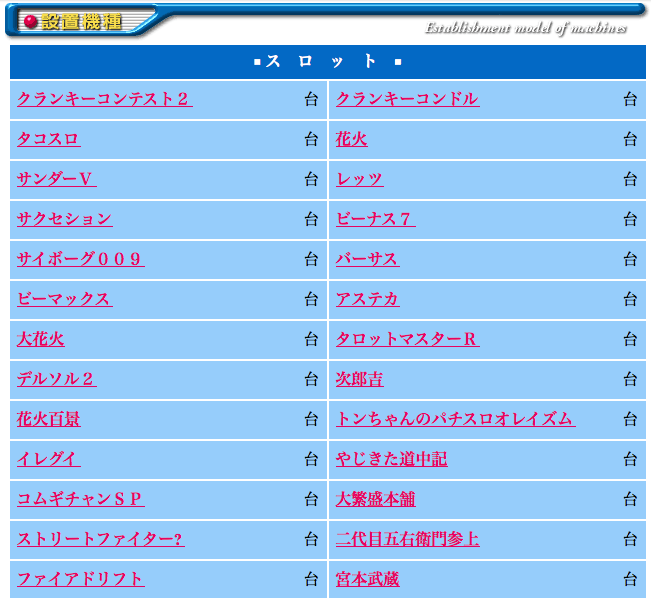Select the ストリートファイター? link
This screenshot has height=598, width=651.
tap(101, 539)
